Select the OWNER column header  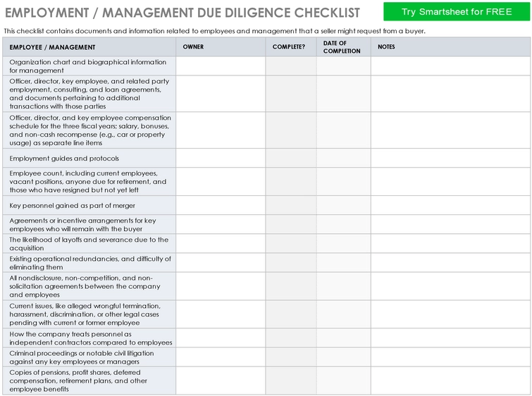click(221, 47)
